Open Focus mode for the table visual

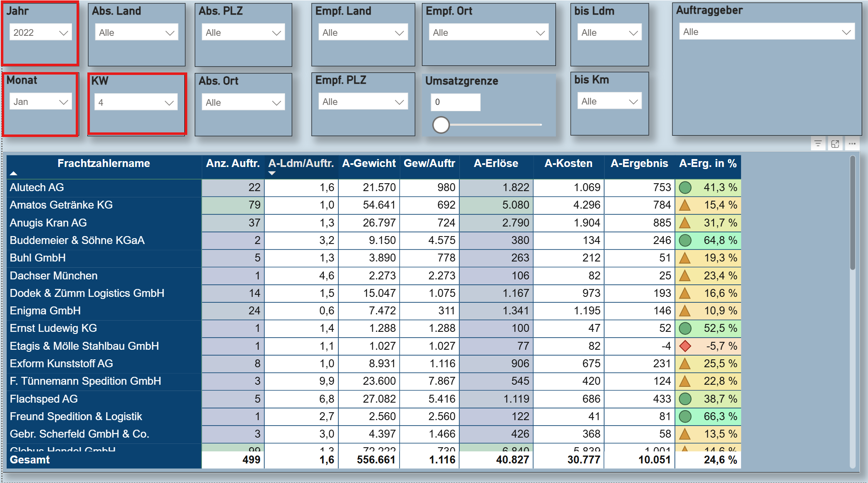[x=835, y=144]
